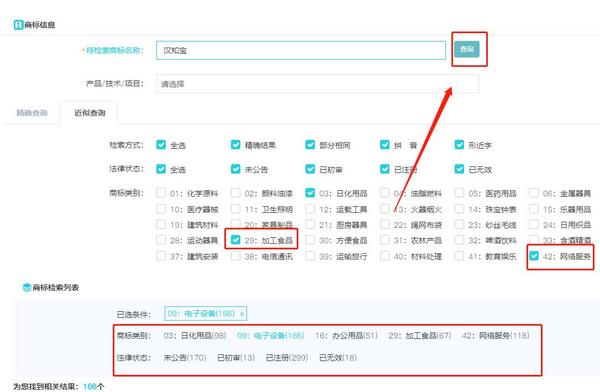Click the 商标检索列表 stack icon

(27, 287)
